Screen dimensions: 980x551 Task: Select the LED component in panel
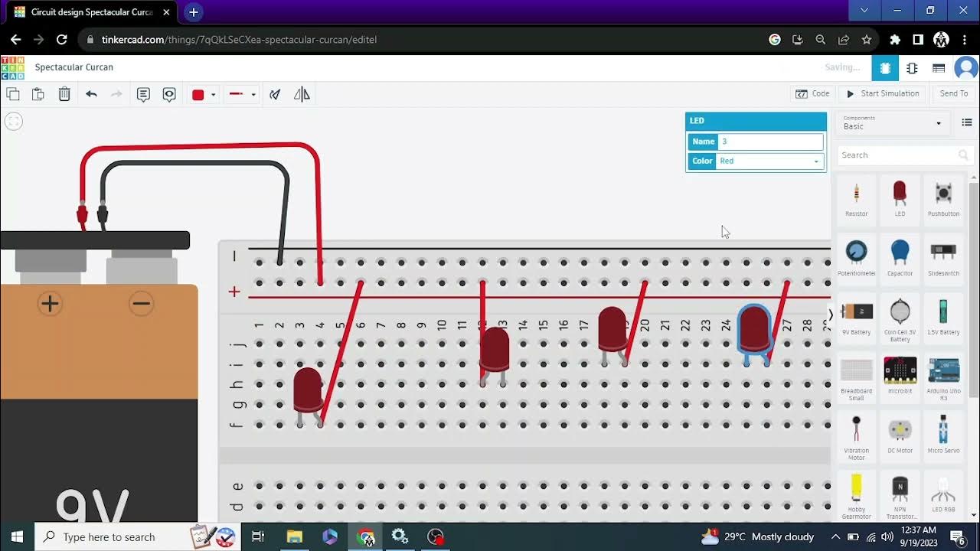click(900, 197)
